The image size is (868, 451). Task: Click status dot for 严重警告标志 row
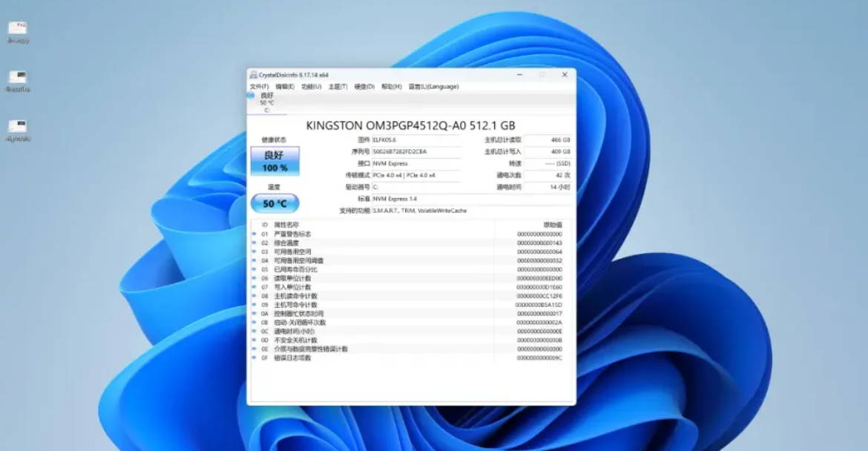(254, 234)
